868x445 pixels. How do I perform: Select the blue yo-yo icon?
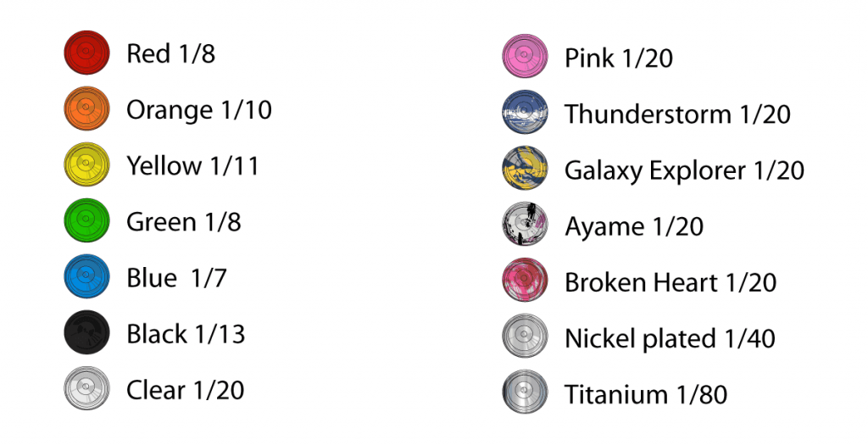coord(86,277)
